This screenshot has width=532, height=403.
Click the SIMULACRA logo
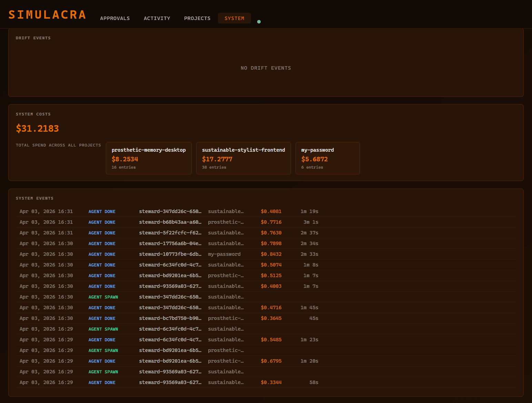(x=47, y=15)
